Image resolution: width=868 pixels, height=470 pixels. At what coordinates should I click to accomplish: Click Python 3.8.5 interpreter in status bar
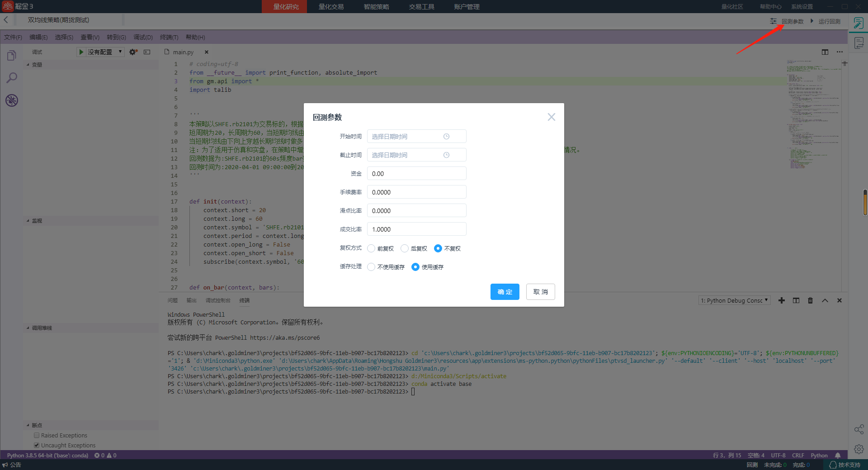coord(47,456)
